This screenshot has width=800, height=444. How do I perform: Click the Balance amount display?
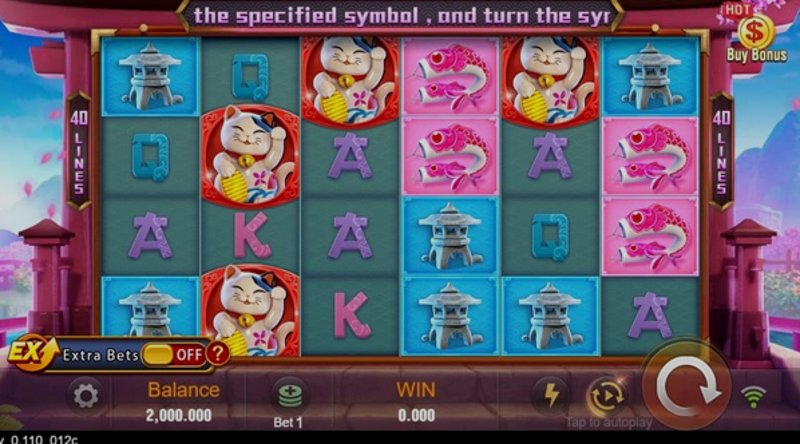tap(179, 415)
